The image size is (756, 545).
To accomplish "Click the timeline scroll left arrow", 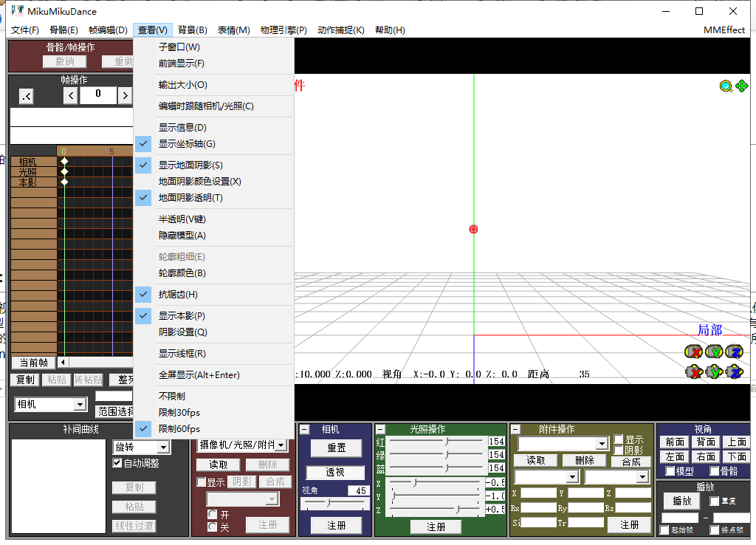I will click(x=63, y=362).
